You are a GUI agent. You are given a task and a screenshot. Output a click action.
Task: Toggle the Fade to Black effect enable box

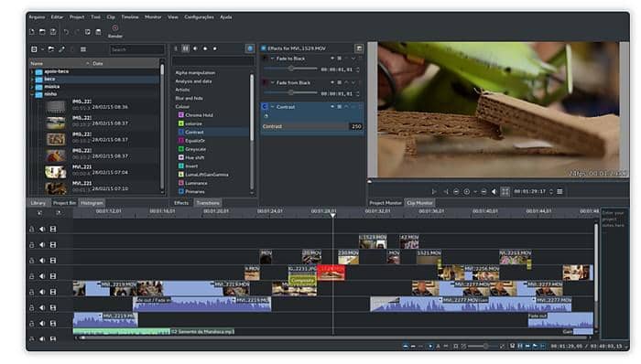coord(265,59)
